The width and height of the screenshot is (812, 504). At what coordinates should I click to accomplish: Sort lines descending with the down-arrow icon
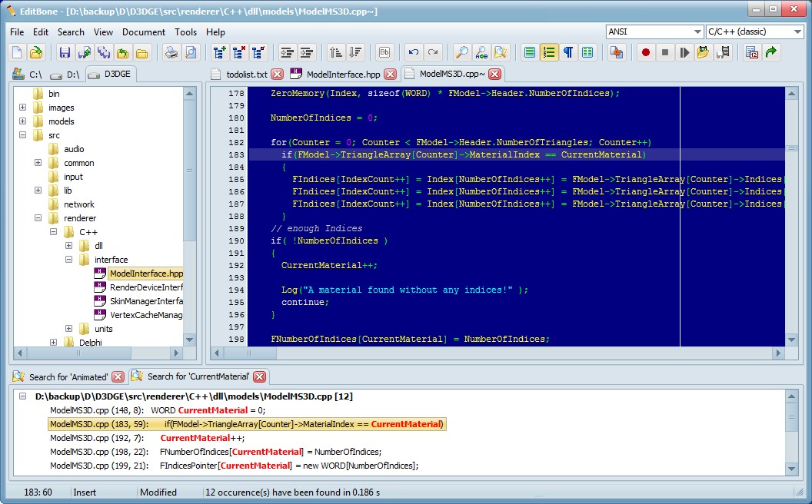tap(355, 52)
